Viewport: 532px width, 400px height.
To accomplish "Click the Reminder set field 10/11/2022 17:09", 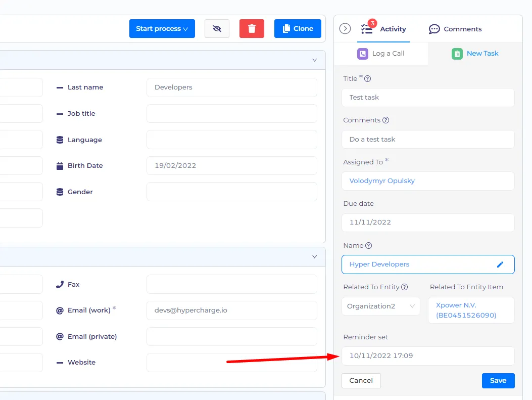I will click(428, 356).
